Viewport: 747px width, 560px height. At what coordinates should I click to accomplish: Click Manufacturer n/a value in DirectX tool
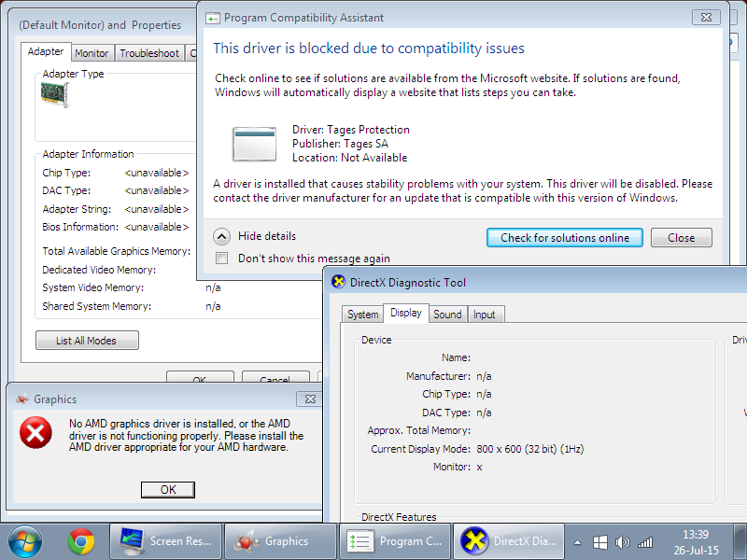pos(484,376)
